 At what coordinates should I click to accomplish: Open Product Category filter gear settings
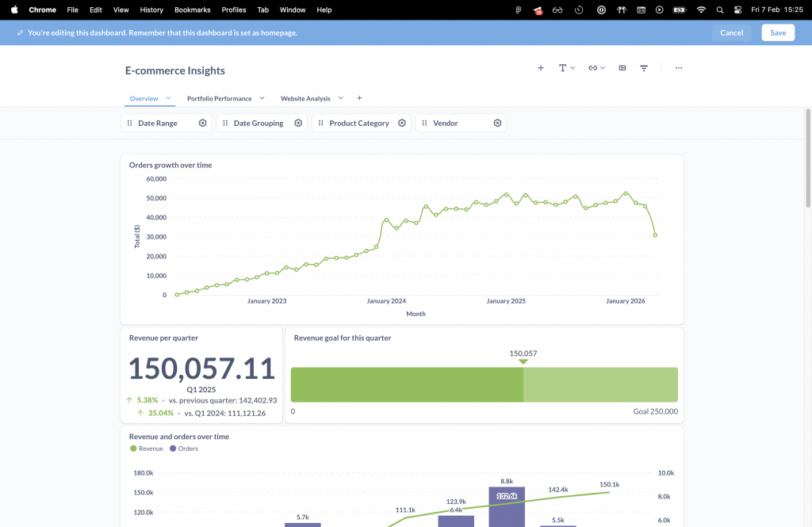point(402,123)
